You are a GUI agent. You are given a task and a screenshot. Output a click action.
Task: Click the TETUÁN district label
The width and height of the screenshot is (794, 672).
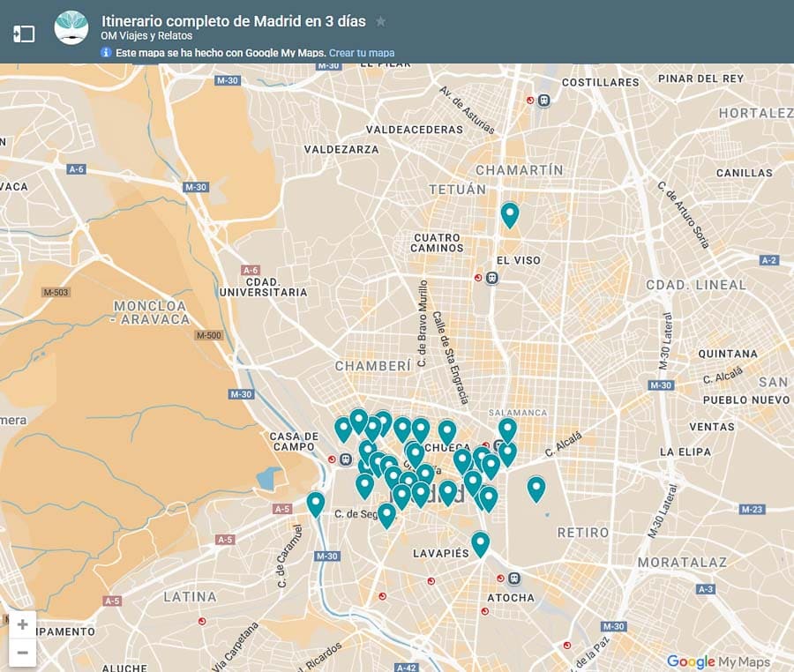pos(458,190)
